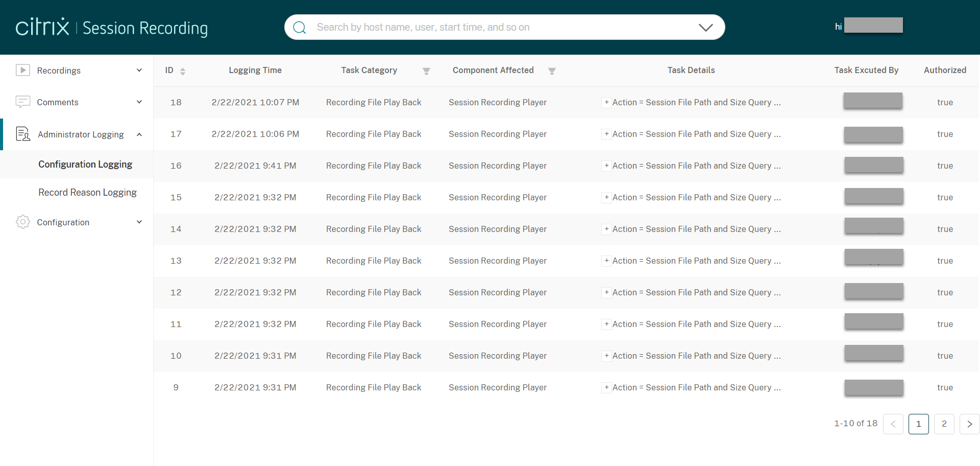Click the Configuration gear icon
This screenshot has width=980, height=466.
23,222
